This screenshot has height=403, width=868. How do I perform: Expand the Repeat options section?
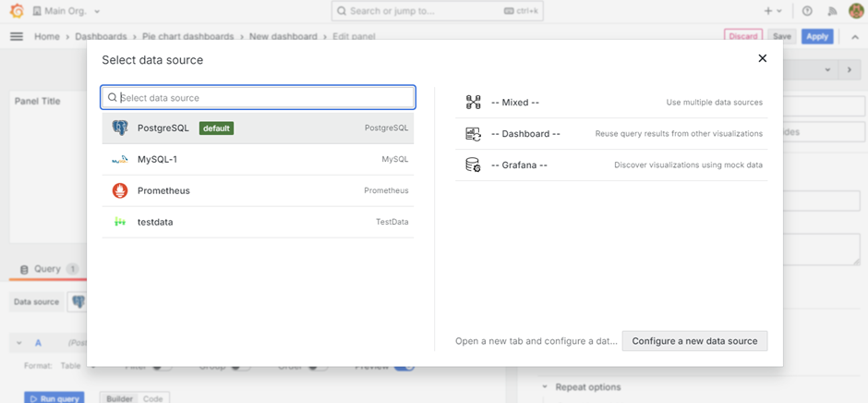click(587, 387)
